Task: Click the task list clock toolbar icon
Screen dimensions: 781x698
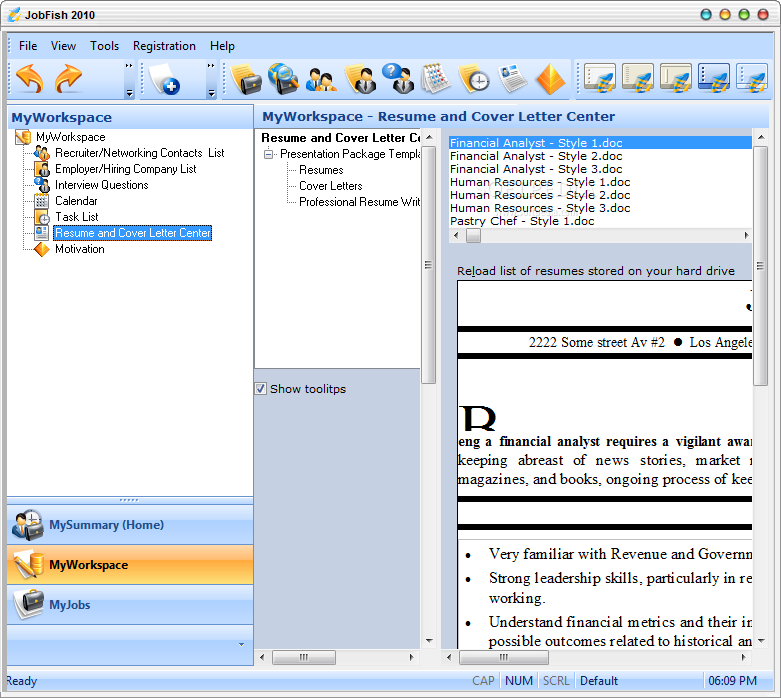Action: (x=474, y=79)
